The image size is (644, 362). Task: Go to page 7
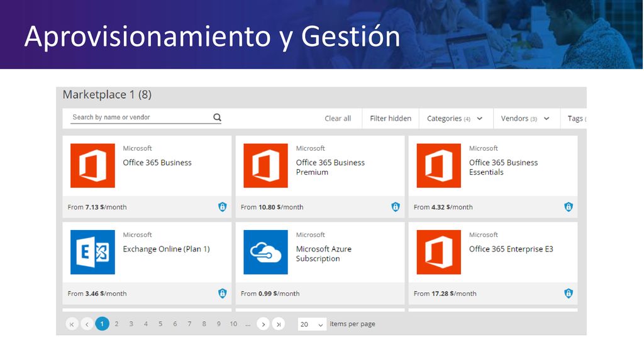pos(189,324)
